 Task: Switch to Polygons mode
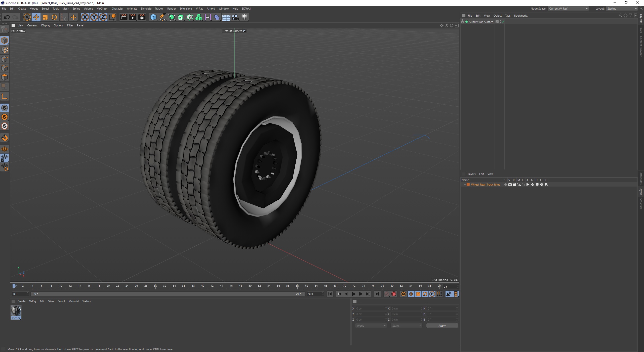pos(5,77)
